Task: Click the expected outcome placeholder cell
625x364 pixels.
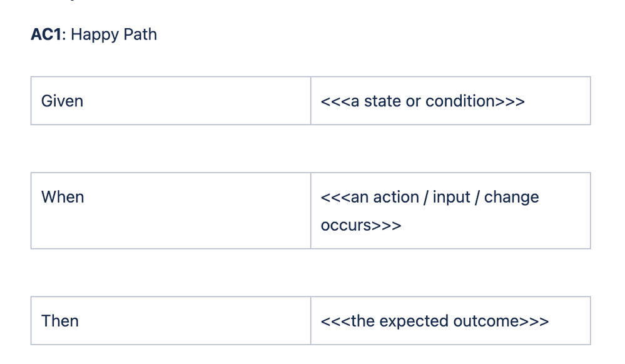Action: pos(450,321)
